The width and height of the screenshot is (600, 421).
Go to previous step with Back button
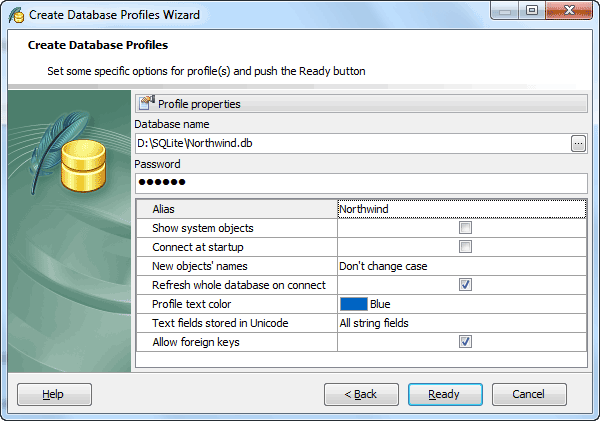click(x=361, y=394)
